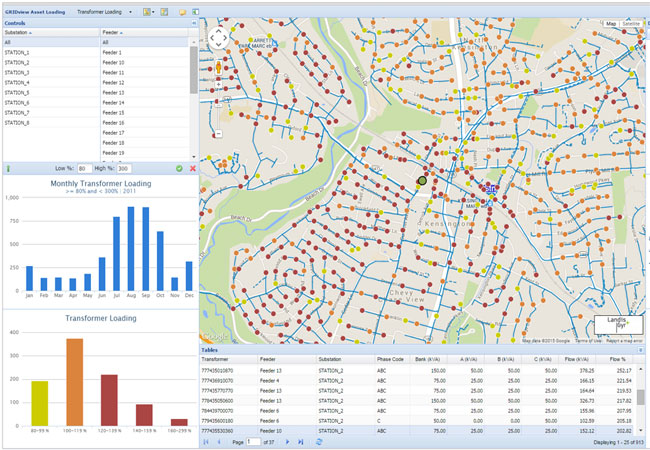Go to last page of table
The height and width of the screenshot is (450, 650).
coord(301,442)
